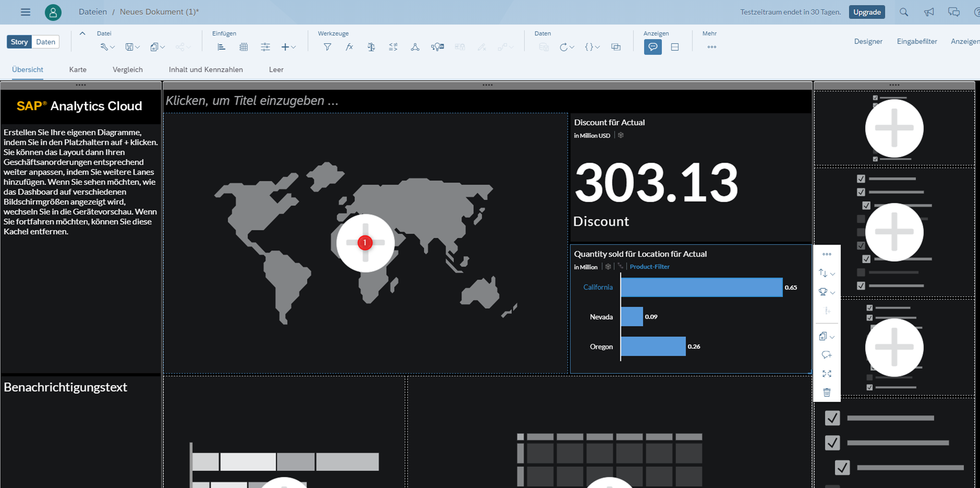Open the Inhalt und Kennzahlen tab
Image resolution: width=980 pixels, height=488 pixels.
point(206,69)
